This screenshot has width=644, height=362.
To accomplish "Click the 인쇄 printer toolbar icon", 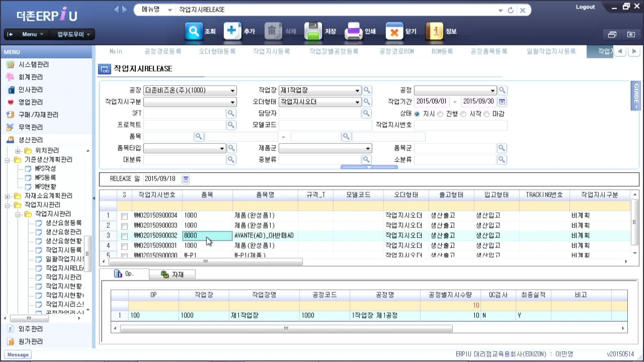I will coord(354,31).
